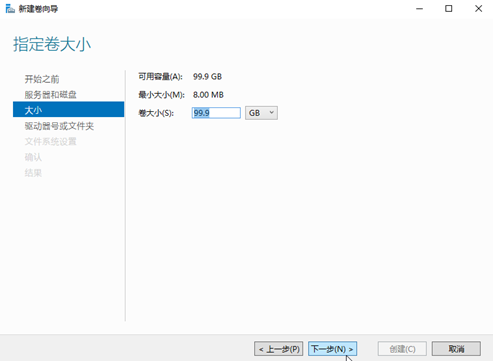Minimize the 新建卷向导 window
This screenshot has height=361, width=493.
[419, 9]
